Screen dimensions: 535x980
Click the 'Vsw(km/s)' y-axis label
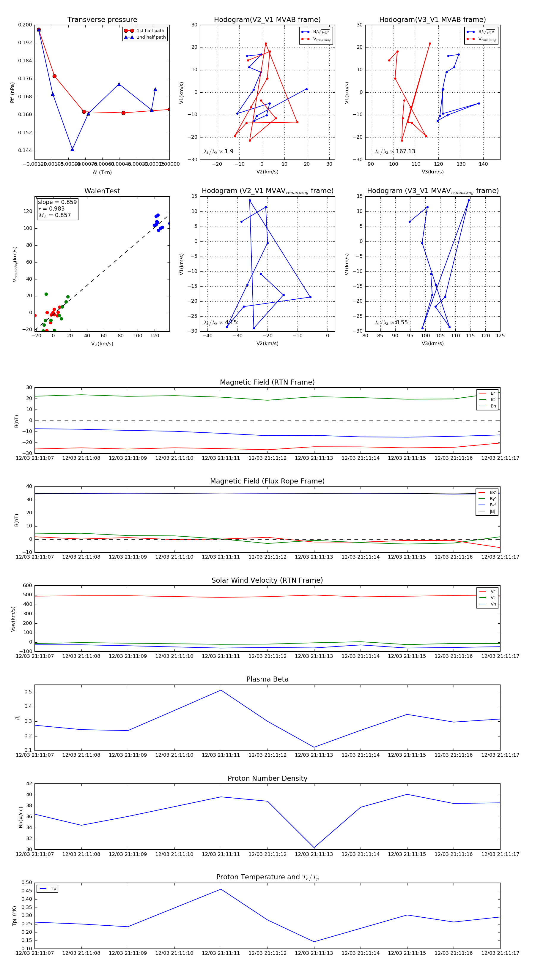(13, 619)
